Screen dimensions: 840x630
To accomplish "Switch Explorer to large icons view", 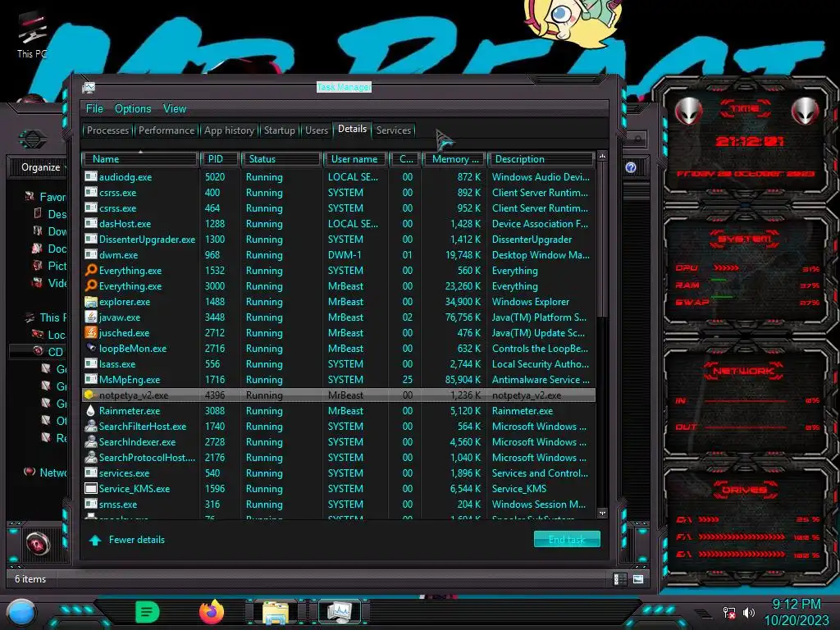I will pyautogui.click(x=638, y=579).
